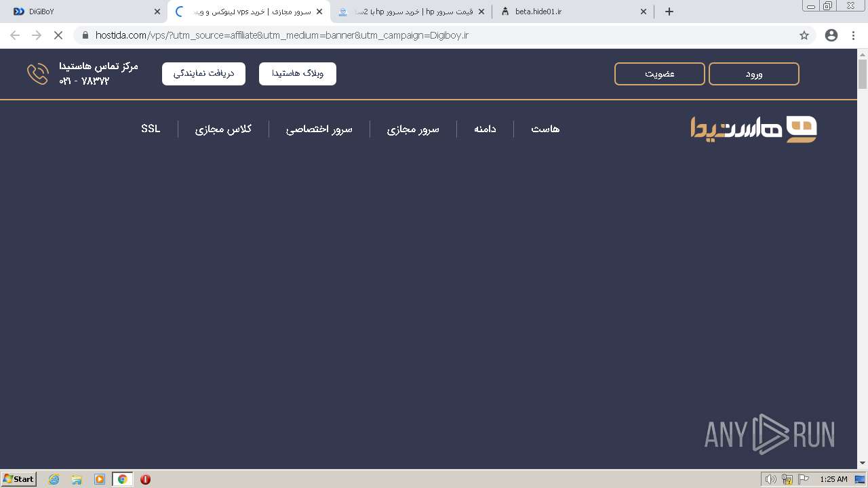Open a new tab with the plus icon
The image size is (868, 488).
pyautogui.click(x=669, y=12)
